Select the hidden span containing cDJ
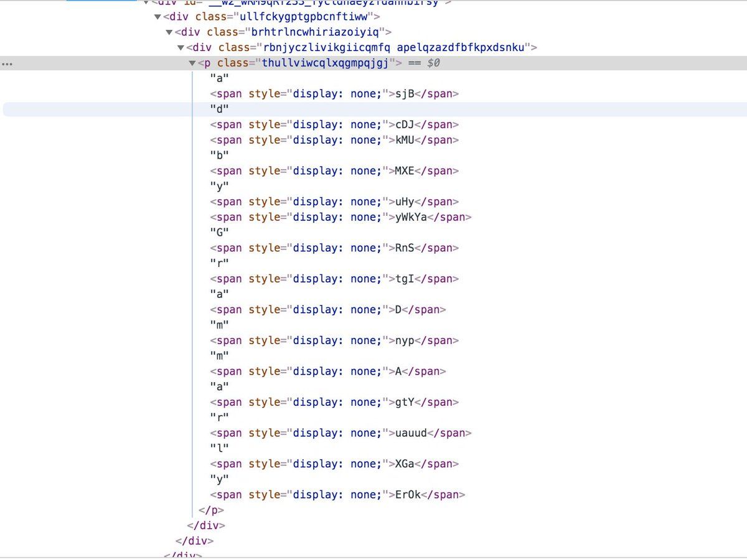Viewport: 747px width, 560px height. coord(334,125)
